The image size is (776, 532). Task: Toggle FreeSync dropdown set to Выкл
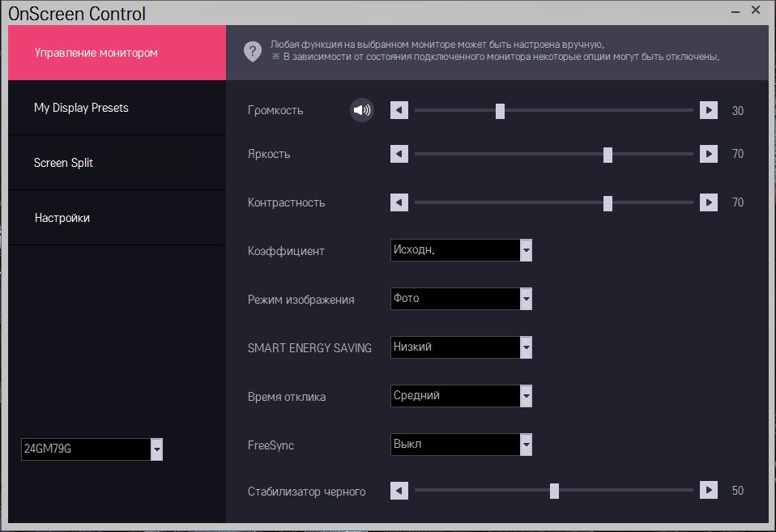click(x=526, y=445)
